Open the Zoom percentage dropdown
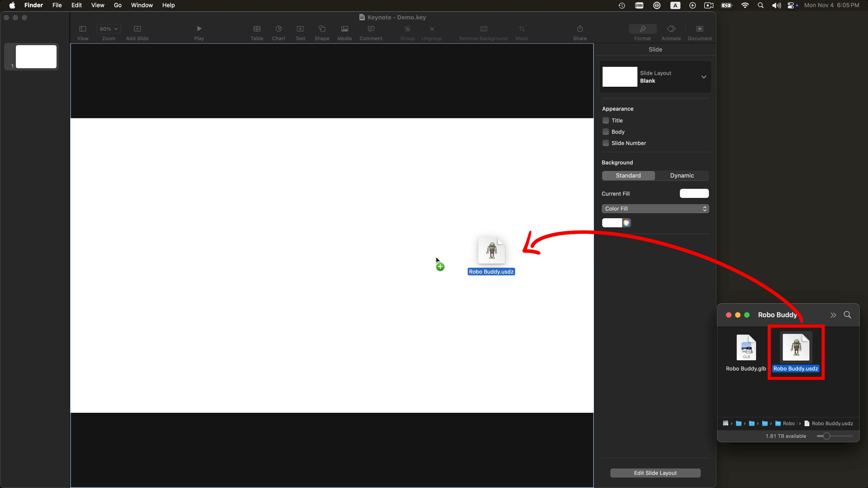 pos(108,29)
